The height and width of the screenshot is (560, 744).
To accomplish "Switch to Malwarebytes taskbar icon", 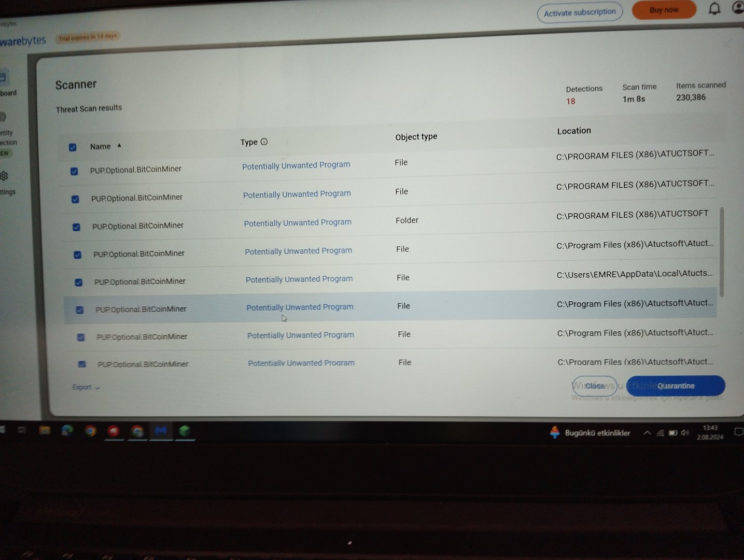I will point(161,431).
